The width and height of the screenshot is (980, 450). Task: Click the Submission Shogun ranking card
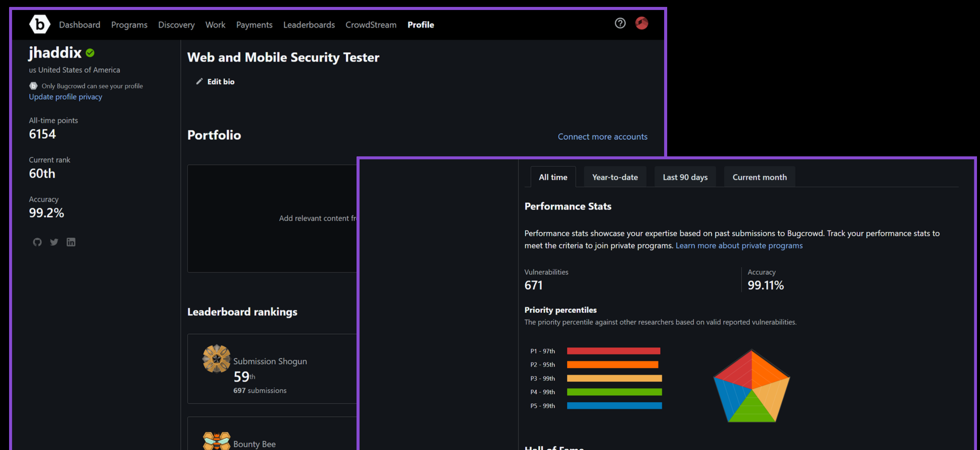coord(273,369)
